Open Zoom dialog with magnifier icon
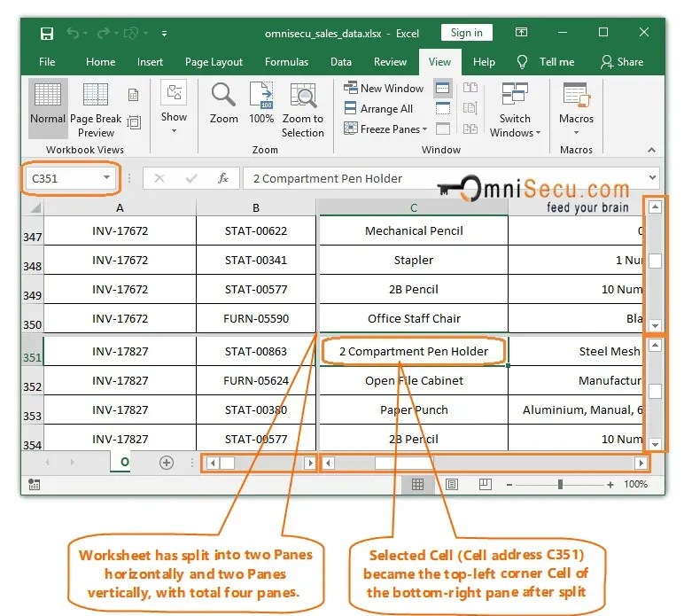 tap(223, 103)
